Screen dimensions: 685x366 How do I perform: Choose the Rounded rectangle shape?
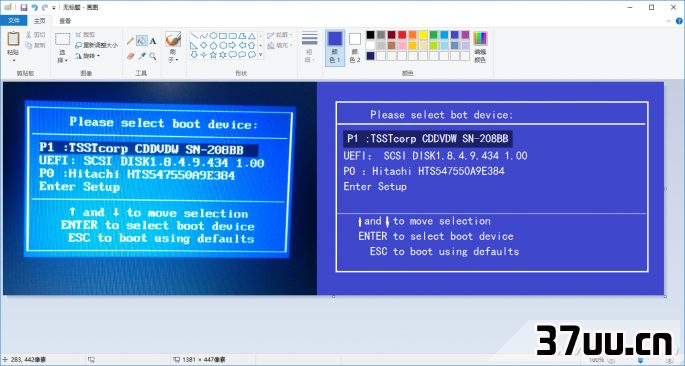coord(232,36)
